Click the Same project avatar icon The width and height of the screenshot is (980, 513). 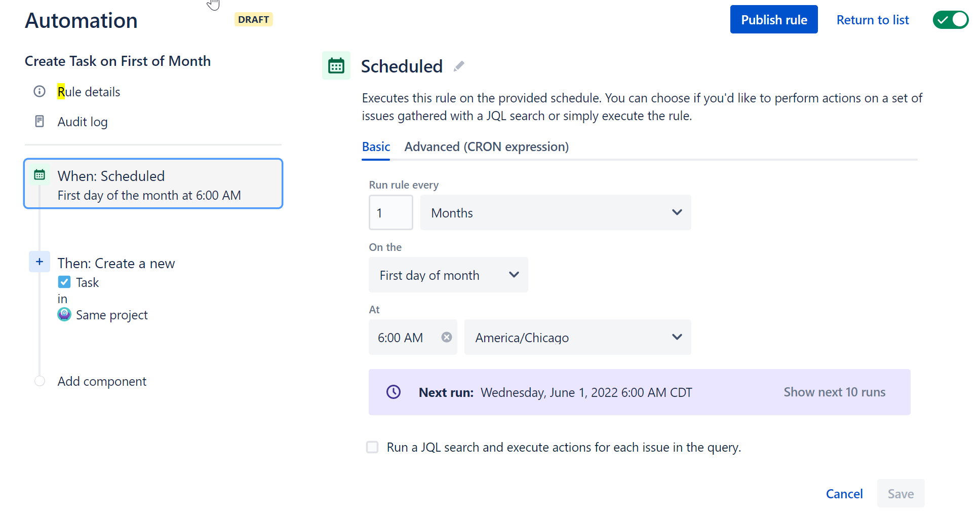click(x=64, y=315)
